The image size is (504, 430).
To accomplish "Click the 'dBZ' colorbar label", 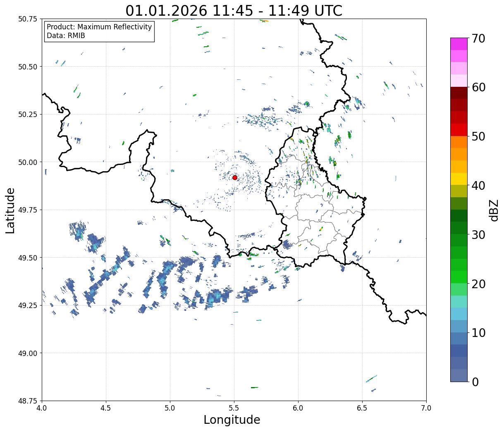I will 494,210.
